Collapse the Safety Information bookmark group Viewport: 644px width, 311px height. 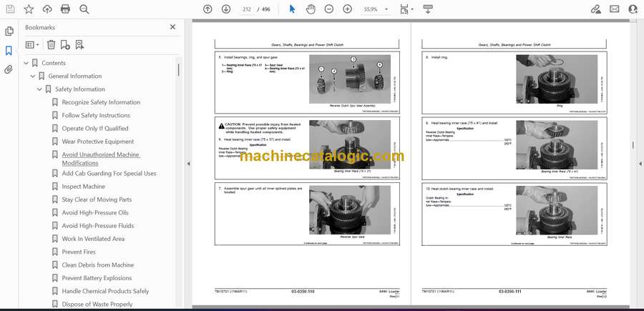(39, 89)
